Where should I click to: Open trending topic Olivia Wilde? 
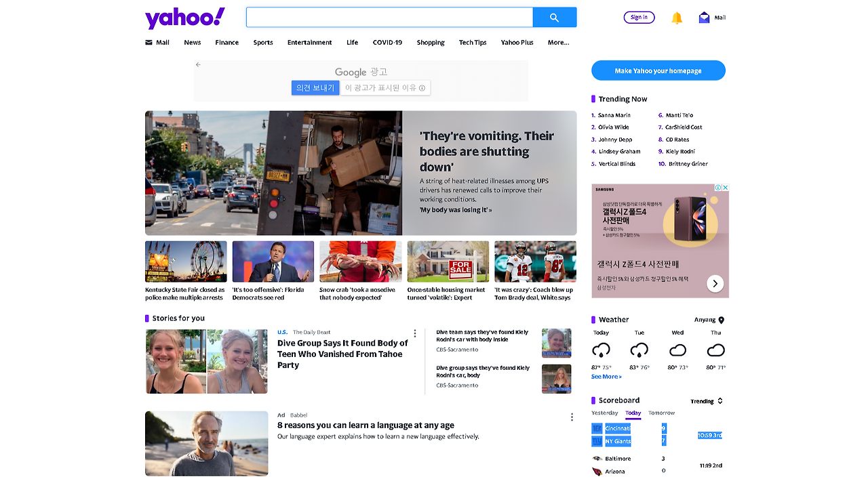(614, 127)
